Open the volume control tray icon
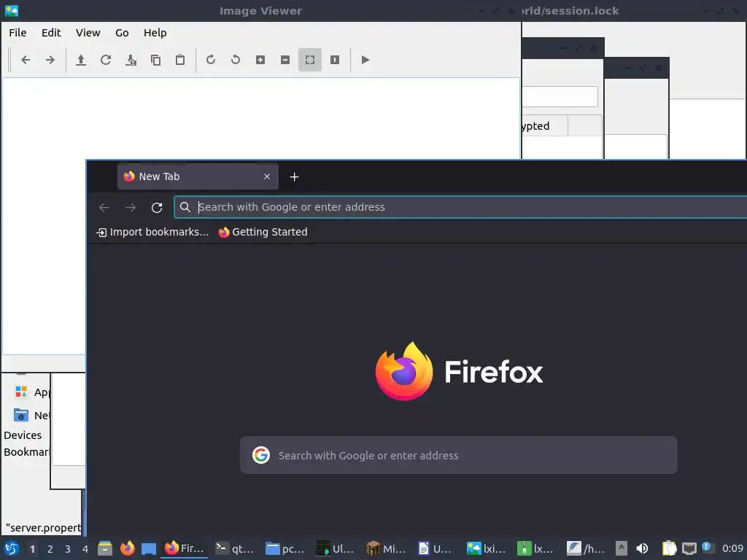747x560 pixels. click(x=642, y=548)
